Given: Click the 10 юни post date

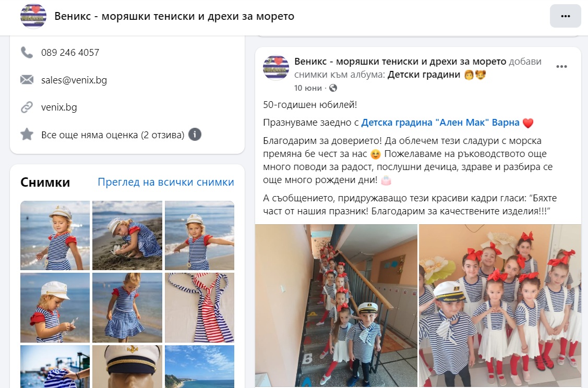Looking at the screenshot, I should pyautogui.click(x=308, y=88).
